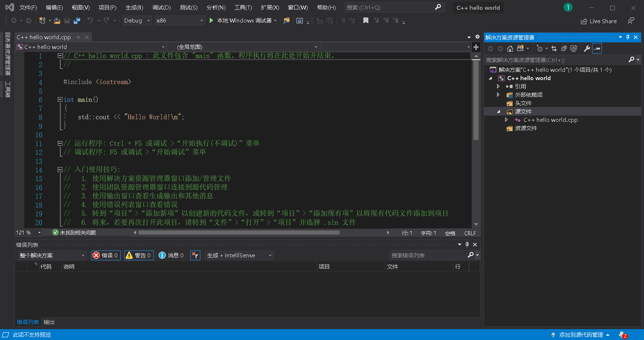Open the 工具箱 side tab
The width and height of the screenshot is (644, 340).
click(x=8, y=89)
